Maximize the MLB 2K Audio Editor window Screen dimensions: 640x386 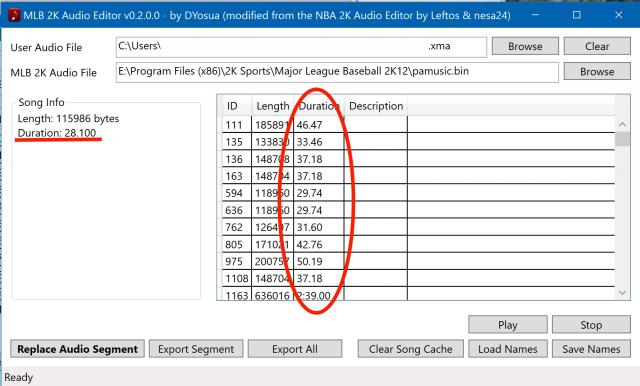point(576,15)
